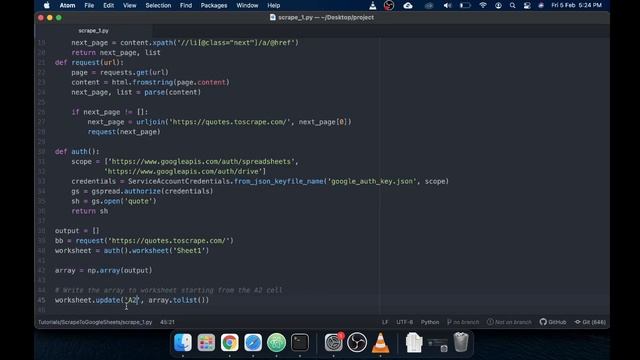Click 'google_auth_key.json' string in code

(372, 181)
